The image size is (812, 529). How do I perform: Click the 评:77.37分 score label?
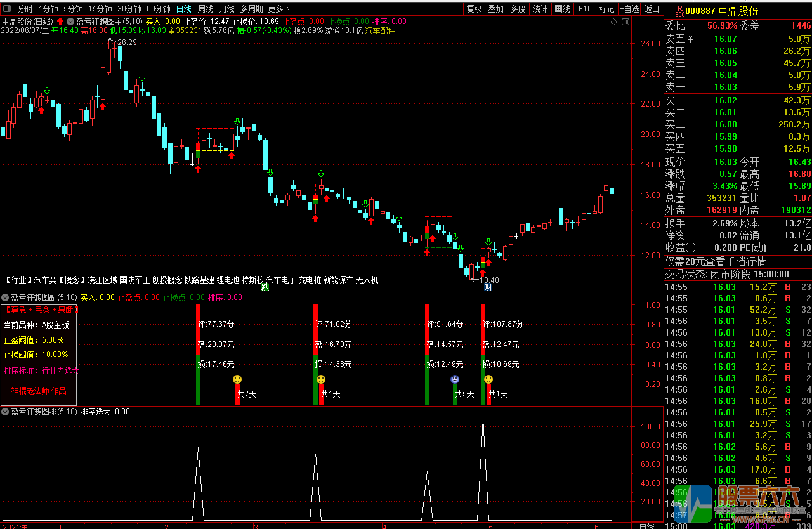pyautogui.click(x=216, y=324)
